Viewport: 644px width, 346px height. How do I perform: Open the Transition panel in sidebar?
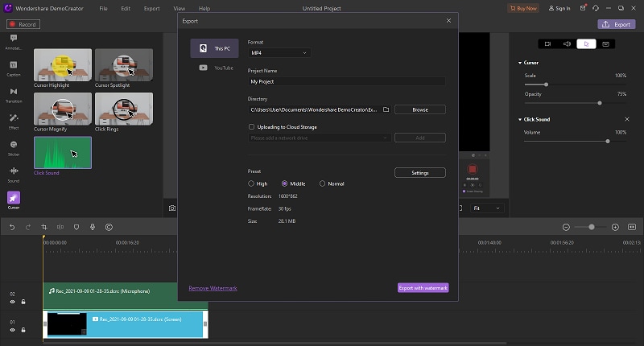pyautogui.click(x=14, y=95)
